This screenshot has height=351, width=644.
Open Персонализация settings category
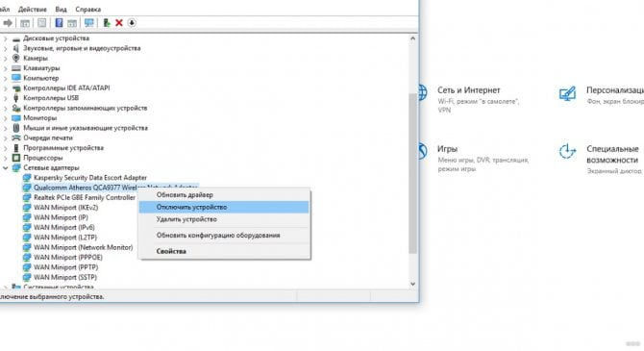coord(615,90)
